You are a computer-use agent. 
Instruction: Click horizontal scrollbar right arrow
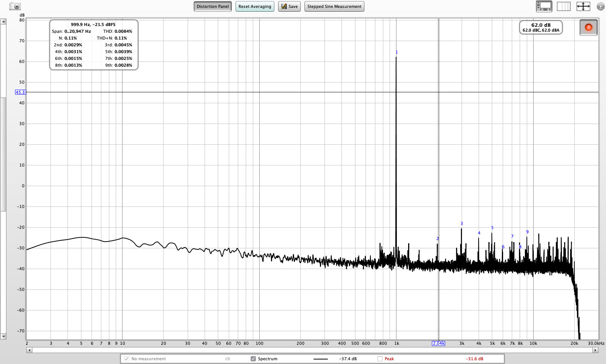(595, 350)
